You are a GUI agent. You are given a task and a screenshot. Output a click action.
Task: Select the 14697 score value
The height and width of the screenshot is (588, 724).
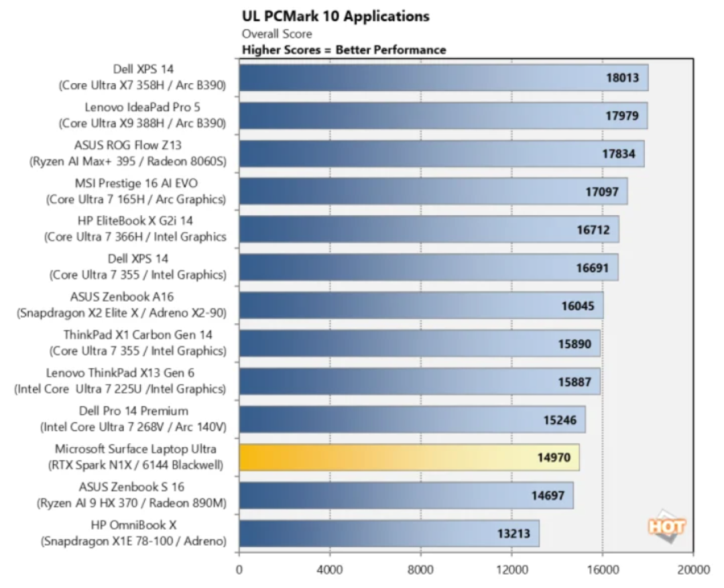point(548,495)
